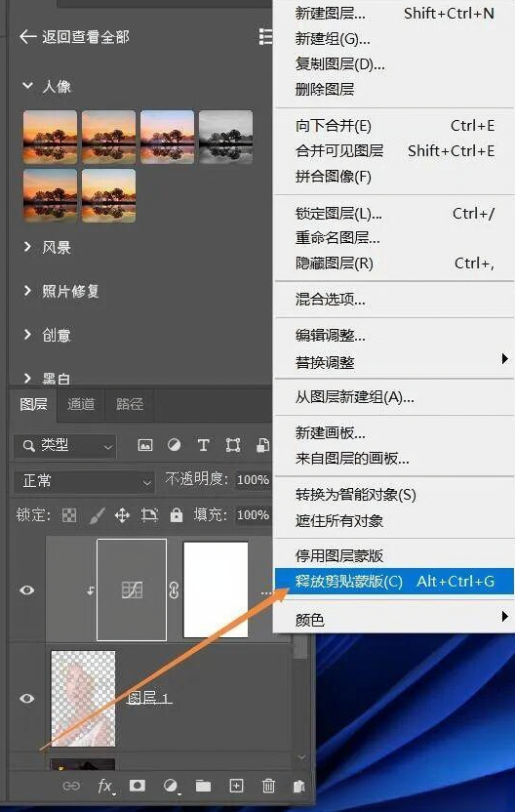Toggle lock transparent pixels
This screenshot has width=515, height=812.
[x=69, y=514]
